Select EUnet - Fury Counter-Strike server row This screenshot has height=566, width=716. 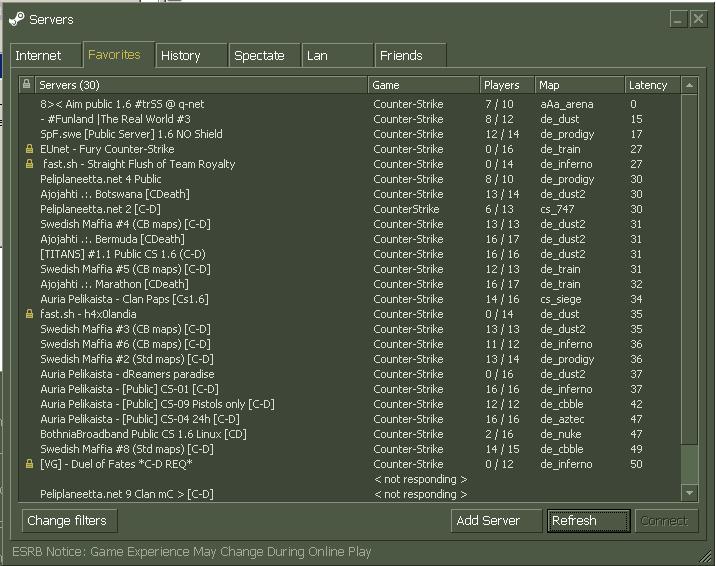350,149
